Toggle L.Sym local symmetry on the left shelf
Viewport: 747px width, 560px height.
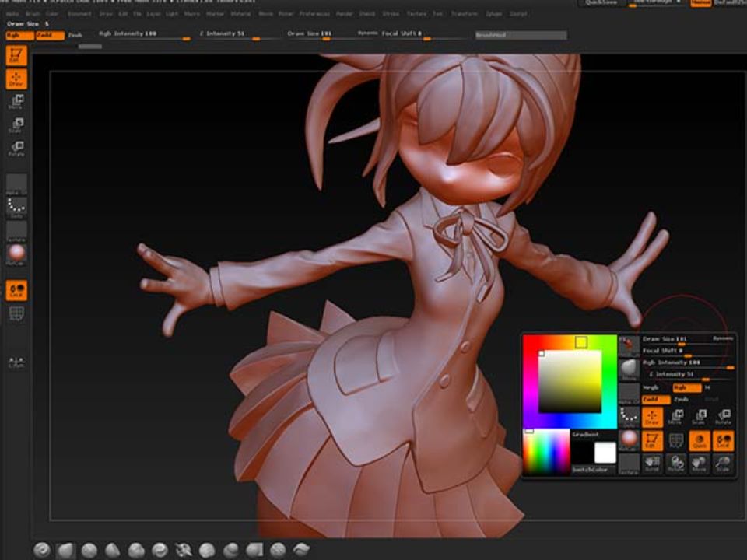(16, 363)
